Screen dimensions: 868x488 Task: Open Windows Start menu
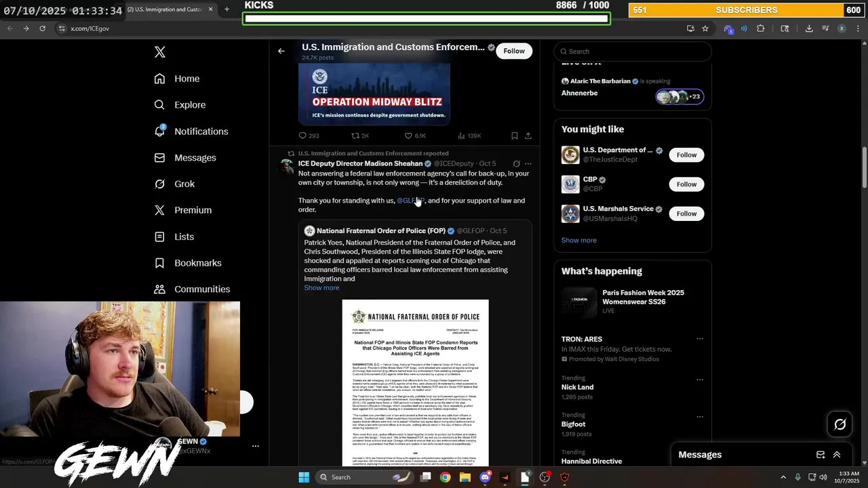pos(304,477)
